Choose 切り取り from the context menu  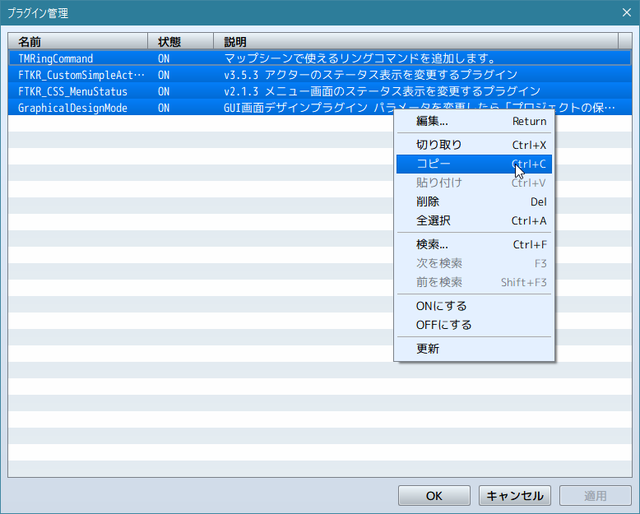pos(474,145)
